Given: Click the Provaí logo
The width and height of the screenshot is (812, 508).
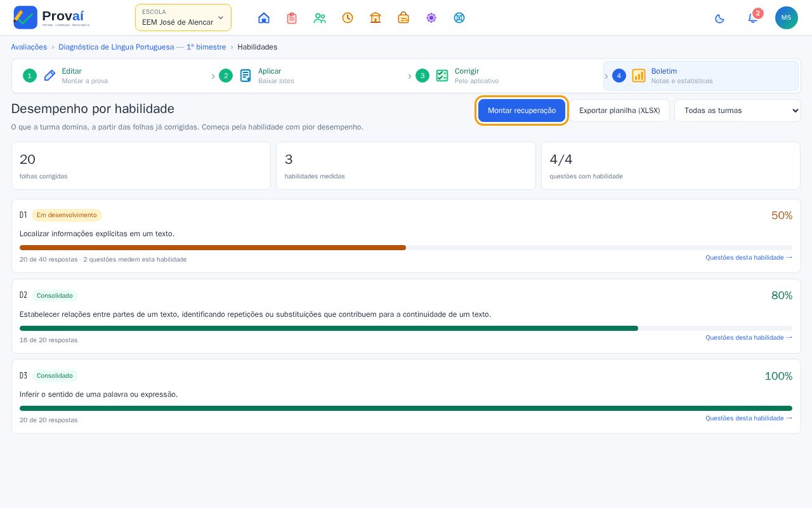Looking at the screenshot, I should click(x=51, y=18).
